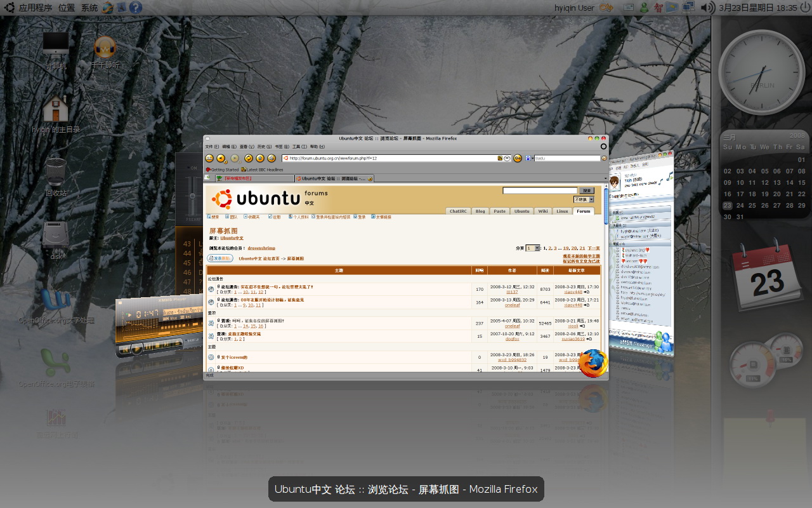Open the 发个icewm的 thread
The width and height of the screenshot is (812, 508).
tap(234, 358)
